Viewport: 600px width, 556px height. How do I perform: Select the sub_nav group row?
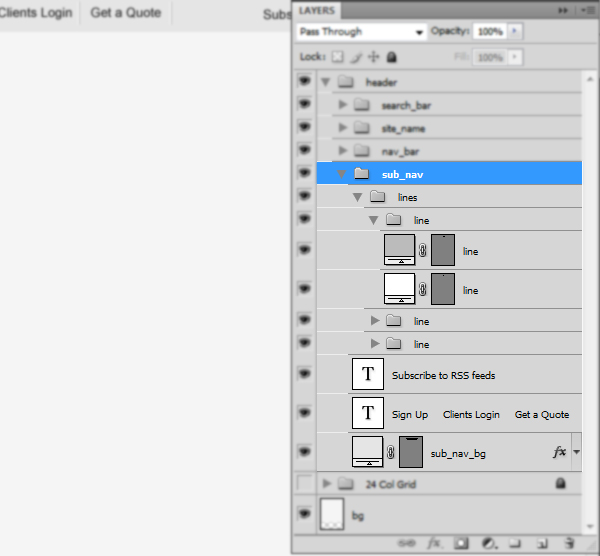449,173
